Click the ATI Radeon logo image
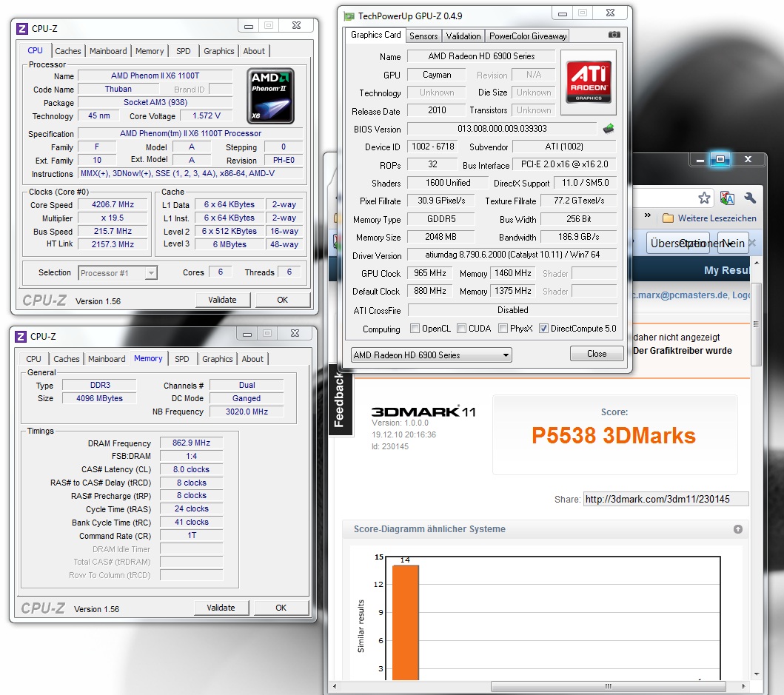This screenshot has width=784, height=695. (588, 81)
